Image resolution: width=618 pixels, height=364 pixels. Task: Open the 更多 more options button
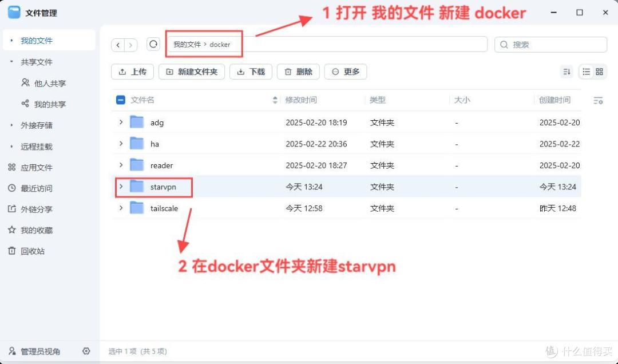coord(346,72)
